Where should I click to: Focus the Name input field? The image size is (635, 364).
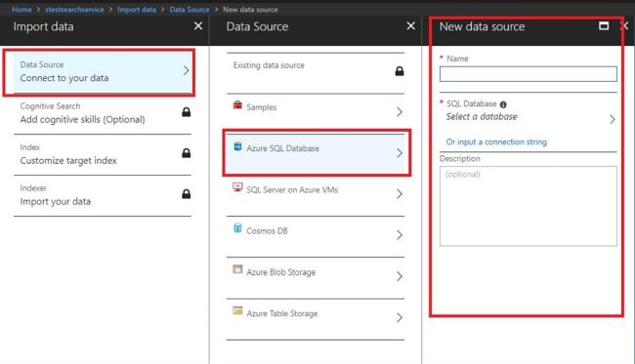pyautogui.click(x=529, y=74)
